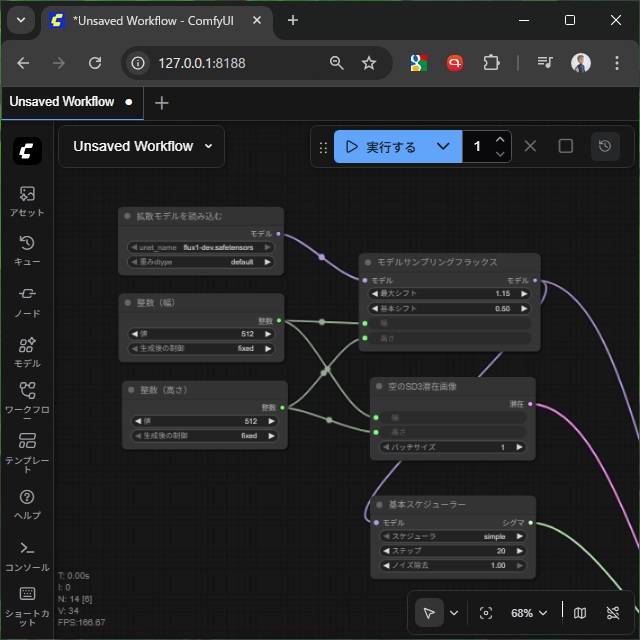Add a new workflow tab with the plus button

(162, 103)
